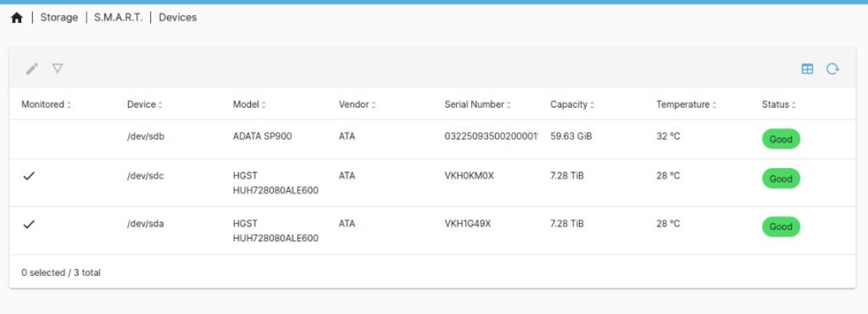Click the Good status badge for /dev/sda
This screenshot has height=314, width=868.
coord(781,227)
